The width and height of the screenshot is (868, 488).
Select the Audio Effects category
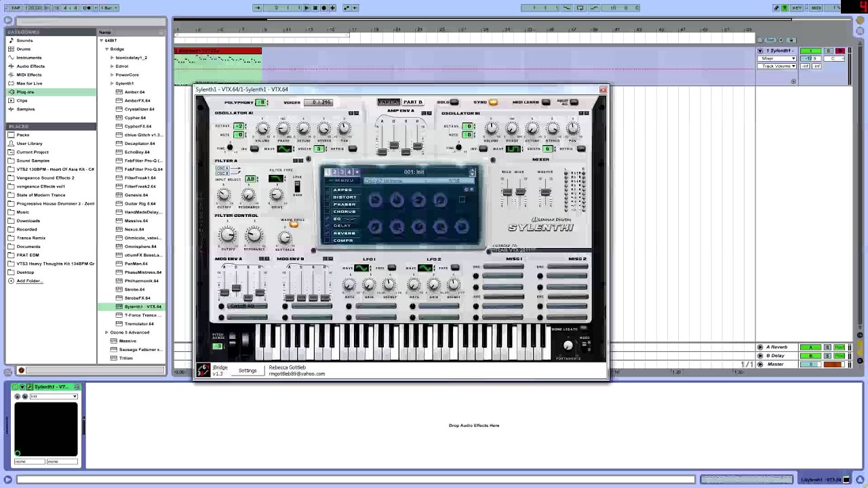[30, 66]
